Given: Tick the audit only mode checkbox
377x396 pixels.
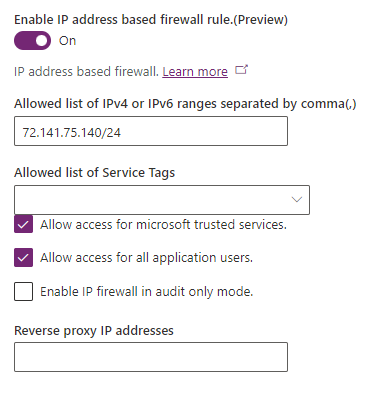Looking at the screenshot, I should point(23,292).
